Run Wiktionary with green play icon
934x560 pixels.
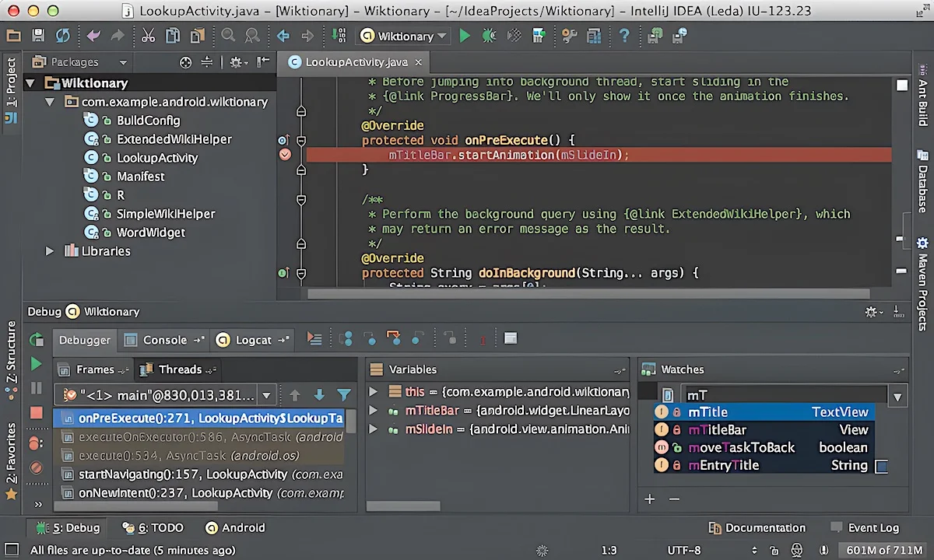point(465,36)
